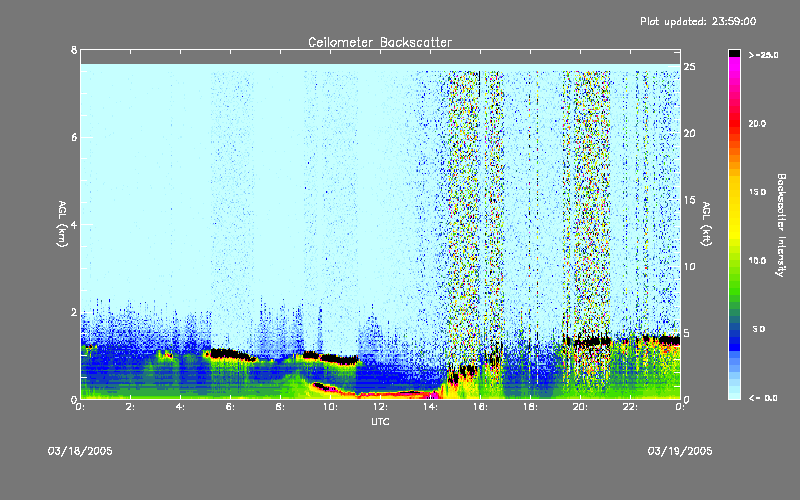Click the '20.0' colorbar tick label
The width and height of the screenshot is (800, 500).
757,124
